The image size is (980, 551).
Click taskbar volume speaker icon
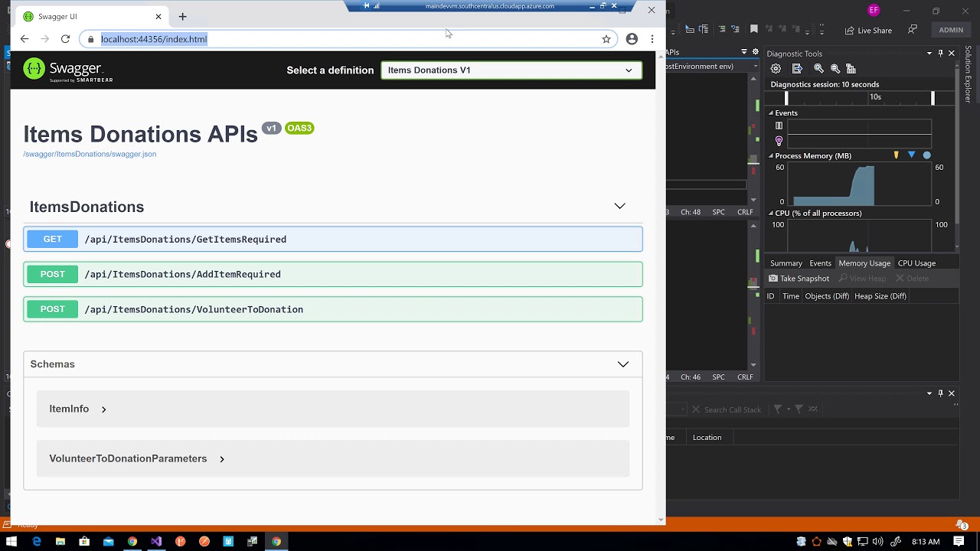click(877, 541)
